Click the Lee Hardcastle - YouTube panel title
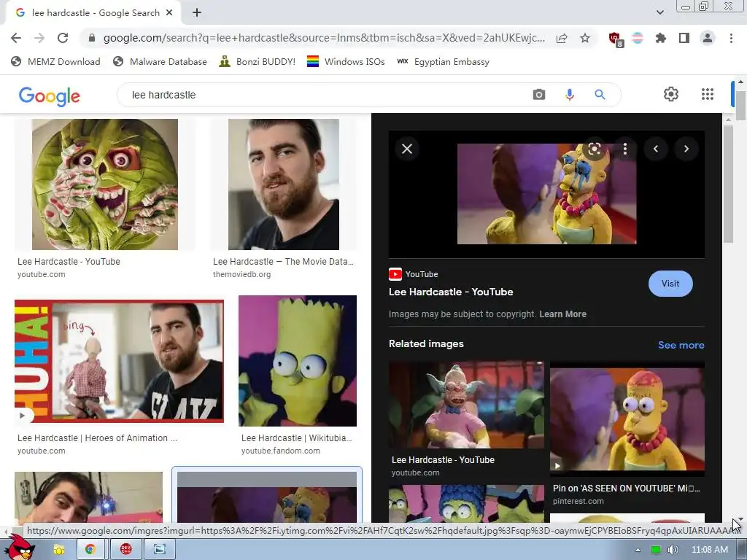747x560 pixels. click(451, 292)
